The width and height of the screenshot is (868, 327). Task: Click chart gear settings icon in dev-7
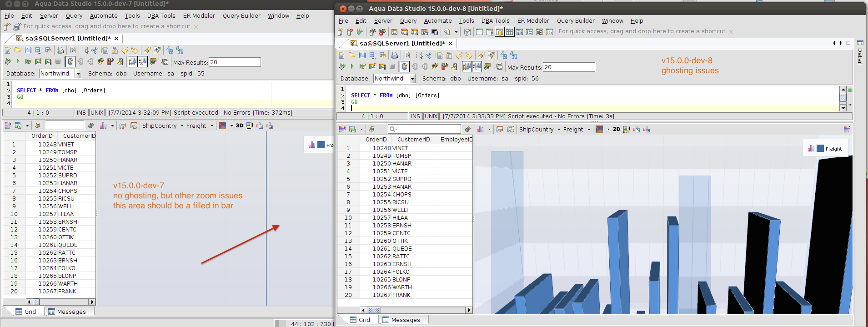coord(91,126)
